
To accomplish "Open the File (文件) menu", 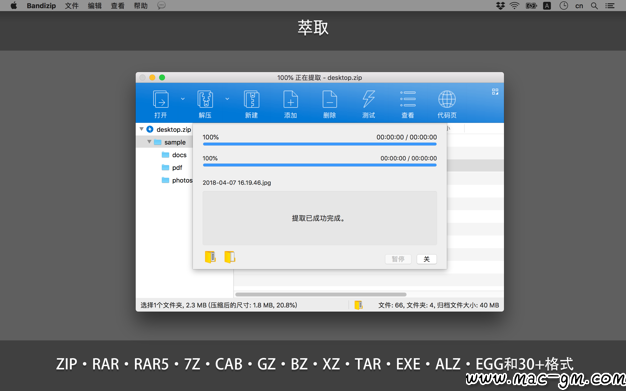I will click(x=71, y=6).
